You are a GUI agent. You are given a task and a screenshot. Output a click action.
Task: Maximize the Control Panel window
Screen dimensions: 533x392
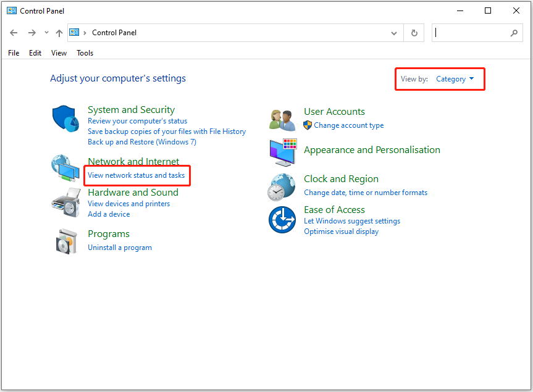point(488,10)
